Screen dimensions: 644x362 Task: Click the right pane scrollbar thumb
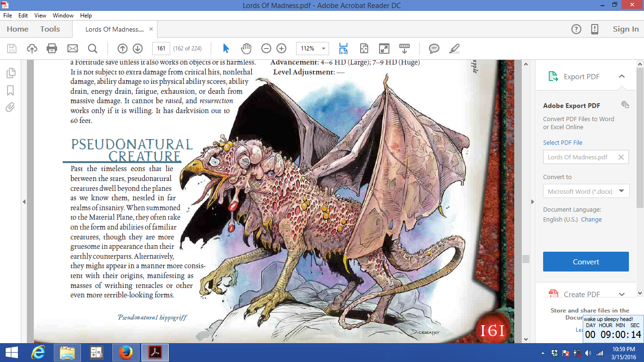640,137
